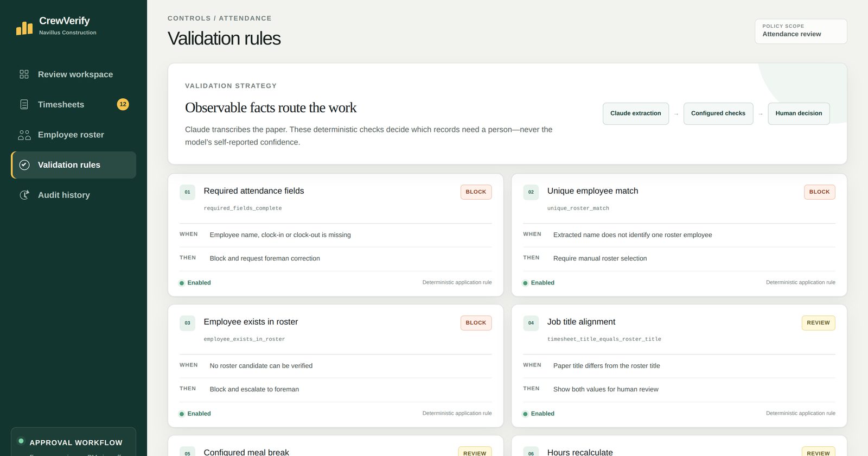Open Employee roster from the sidebar
The height and width of the screenshot is (456, 868).
[74, 135]
